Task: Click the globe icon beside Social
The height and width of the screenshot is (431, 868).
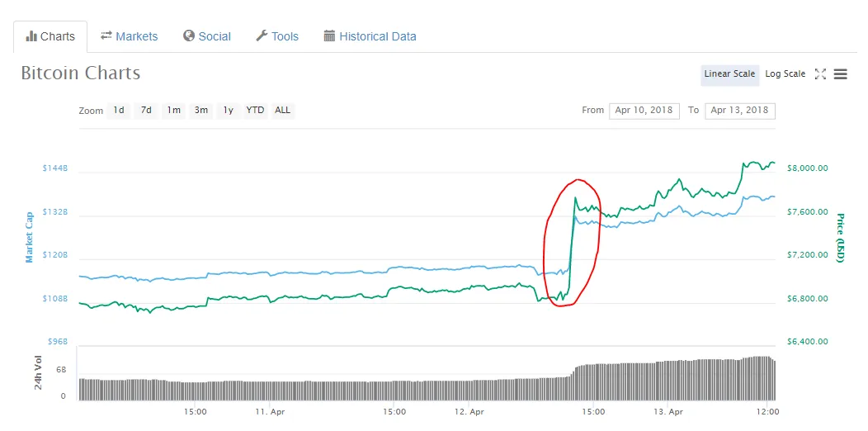Action: click(x=189, y=36)
